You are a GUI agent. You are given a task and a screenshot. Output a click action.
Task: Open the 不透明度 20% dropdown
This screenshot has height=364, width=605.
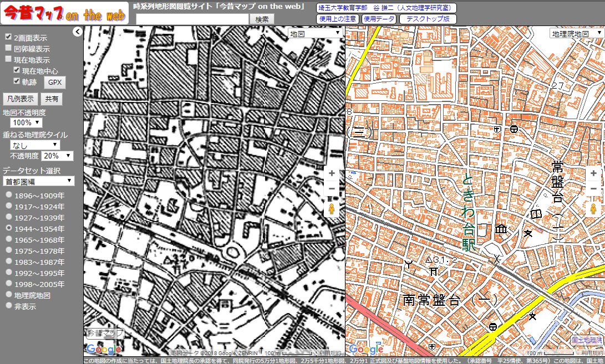57,156
